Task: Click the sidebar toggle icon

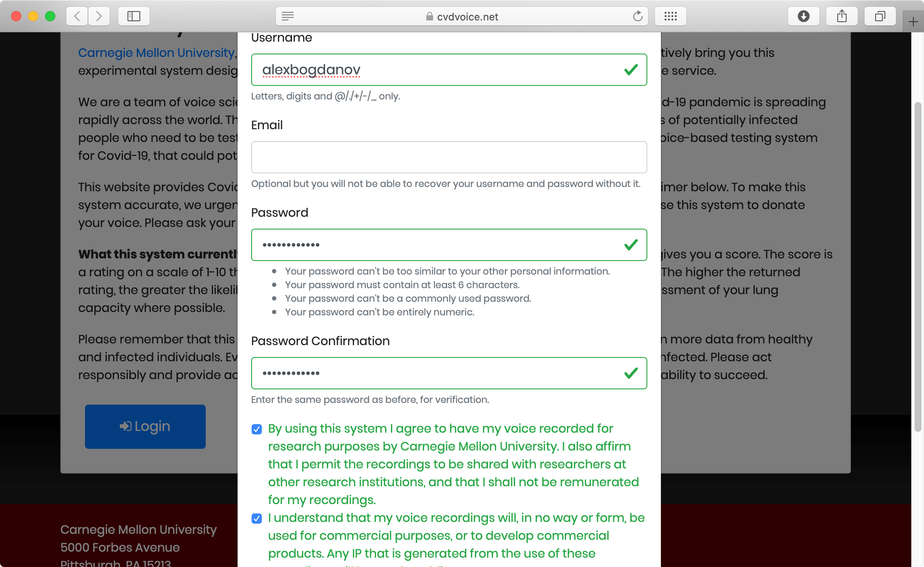Action: click(133, 16)
